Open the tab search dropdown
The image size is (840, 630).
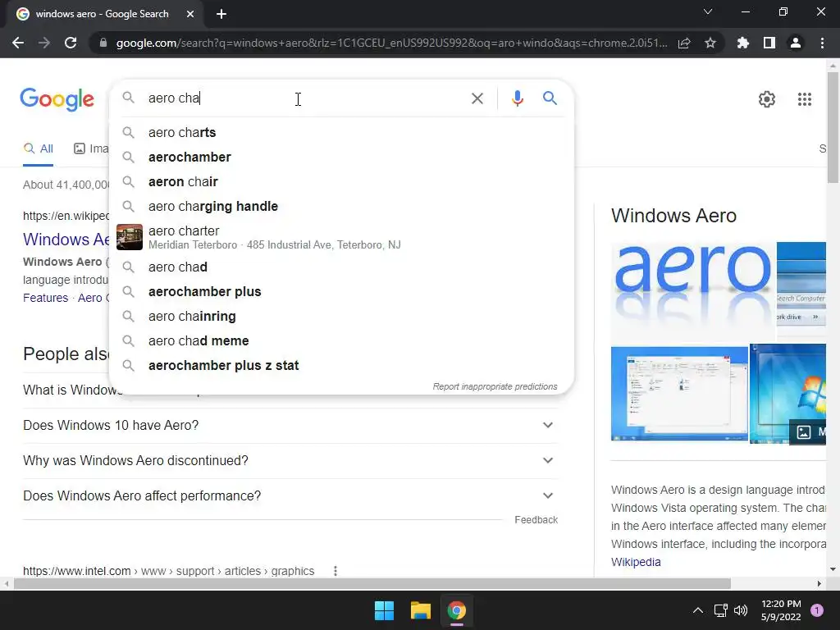(708, 11)
